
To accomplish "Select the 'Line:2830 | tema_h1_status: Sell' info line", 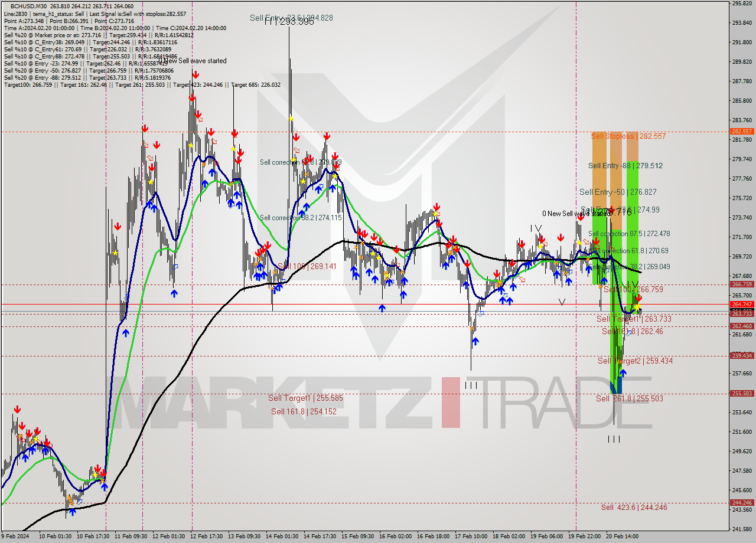I will point(94,14).
